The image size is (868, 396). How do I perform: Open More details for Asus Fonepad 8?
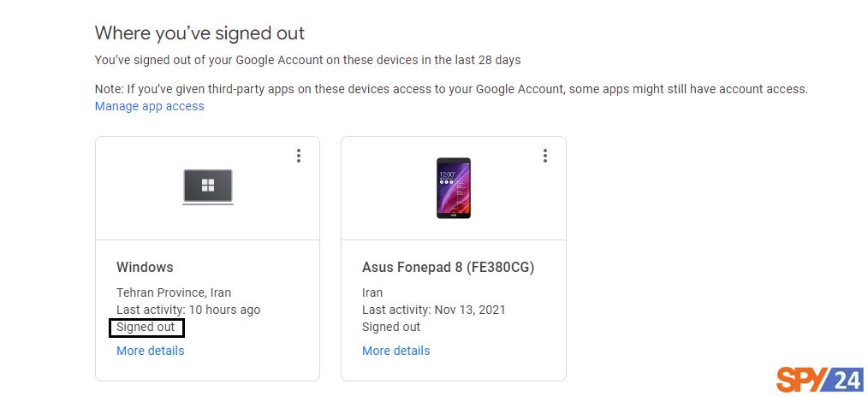(395, 351)
